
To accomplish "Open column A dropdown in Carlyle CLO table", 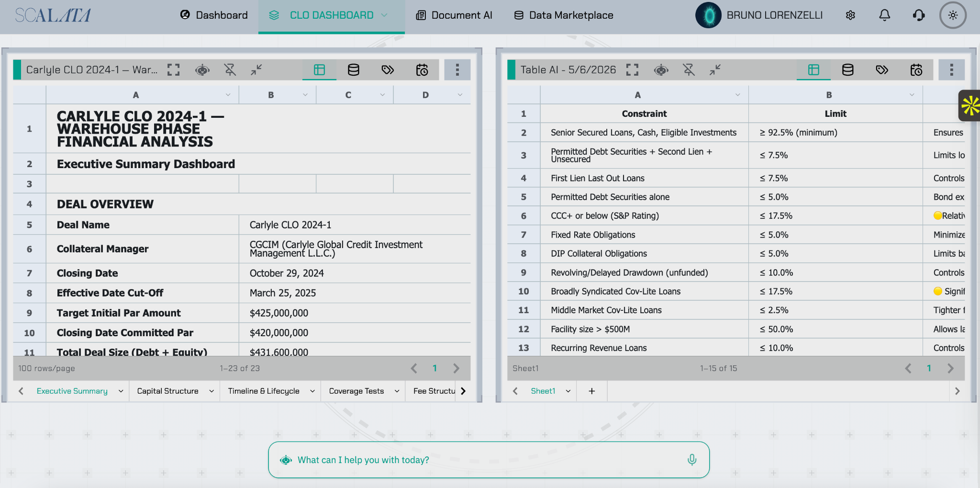I will (228, 95).
